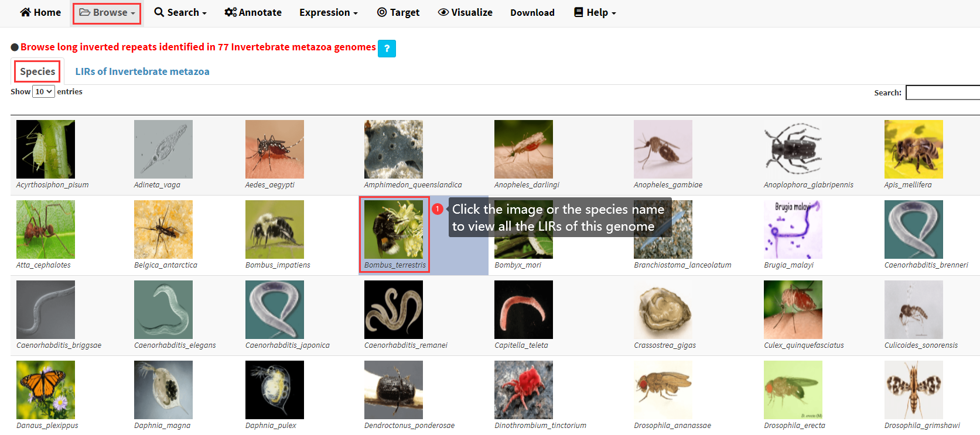Open the Help dropdown in navbar
Screen dimensions: 980x435
pyautogui.click(x=595, y=12)
